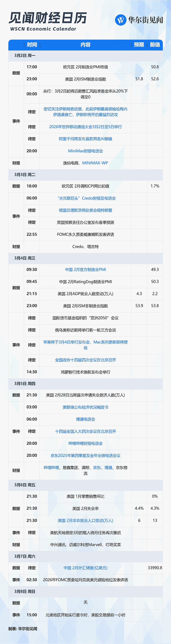This screenshot has width=171, height=644.
Task: Open the 2026年世界移动通信大会 link
Action: [85, 127]
